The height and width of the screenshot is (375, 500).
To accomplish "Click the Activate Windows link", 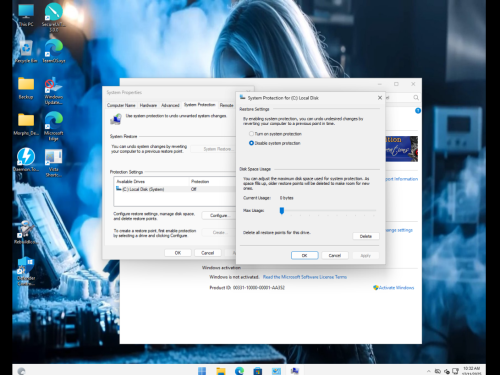I will [396, 287].
